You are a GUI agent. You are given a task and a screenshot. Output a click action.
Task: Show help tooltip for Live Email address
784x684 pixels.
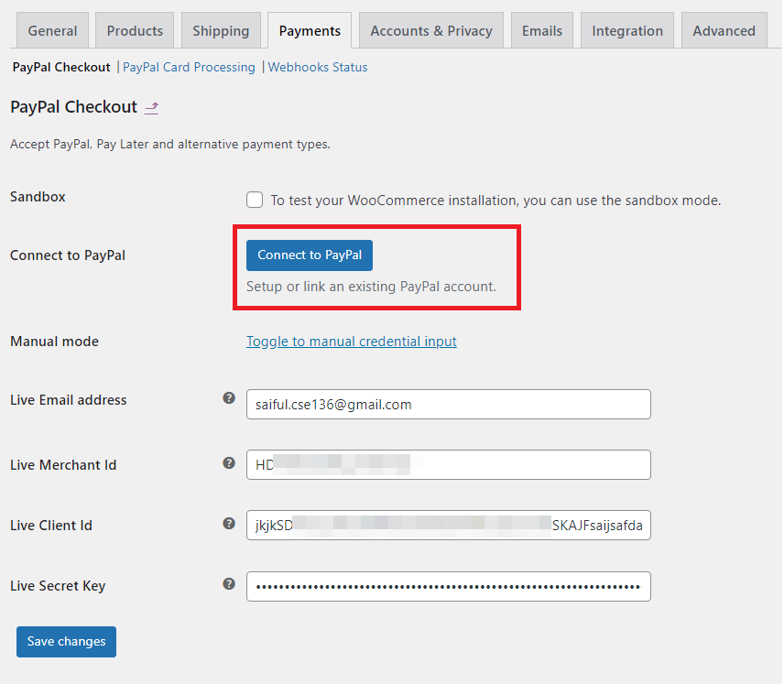click(x=229, y=398)
